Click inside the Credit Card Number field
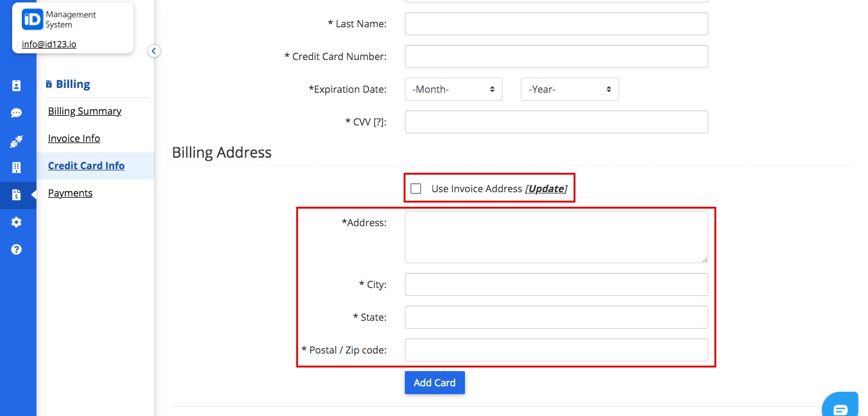868x416 pixels. [556, 56]
